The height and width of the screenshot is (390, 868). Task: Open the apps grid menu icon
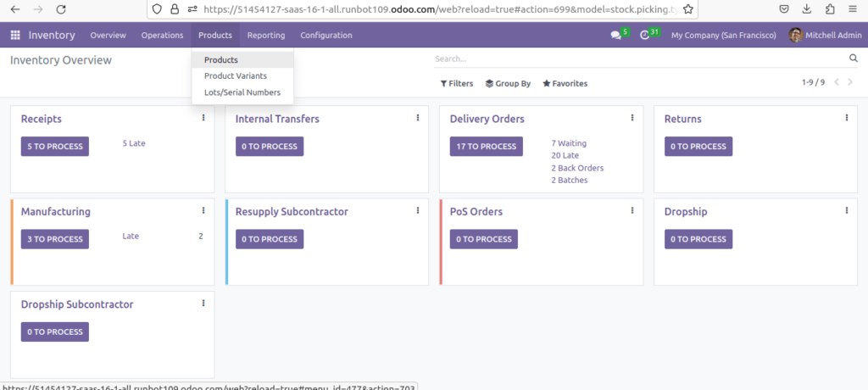(x=15, y=35)
